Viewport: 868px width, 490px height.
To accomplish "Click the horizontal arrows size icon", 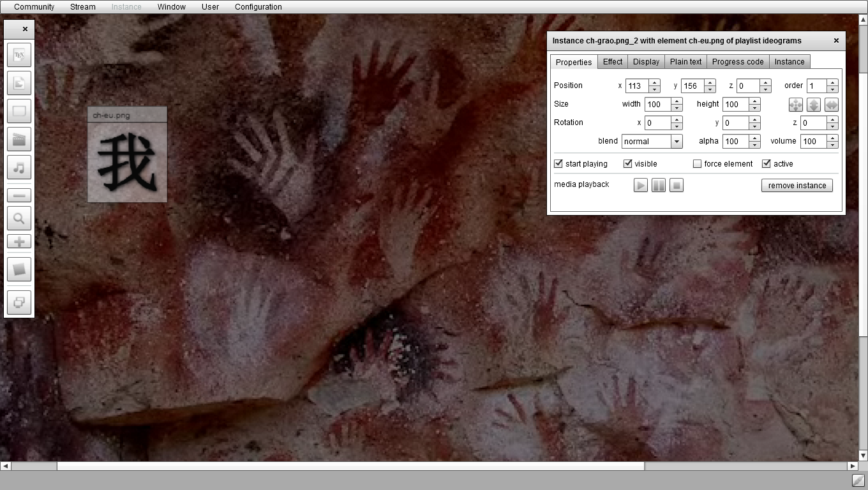I will 832,105.
